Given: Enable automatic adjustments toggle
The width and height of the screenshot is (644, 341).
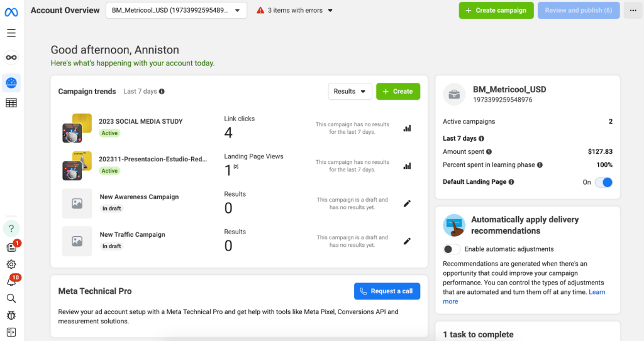Looking at the screenshot, I should coord(452,249).
